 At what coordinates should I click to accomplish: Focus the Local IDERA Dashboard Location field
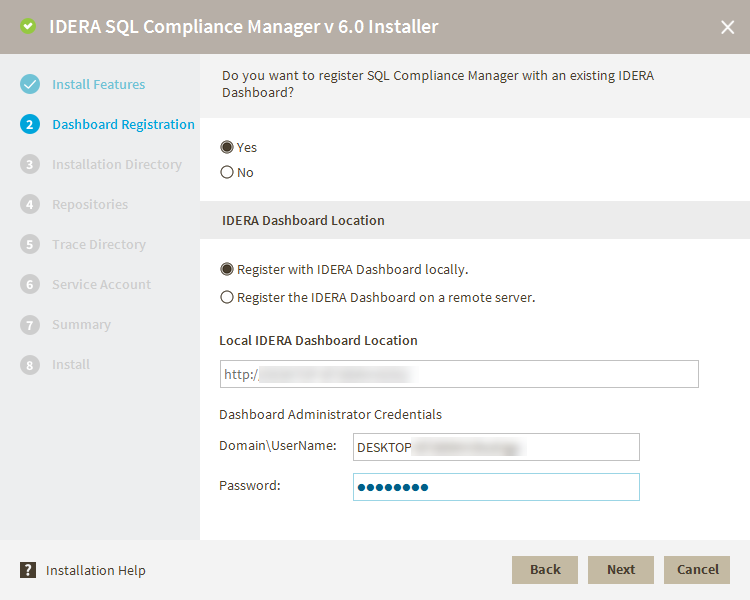(x=459, y=374)
